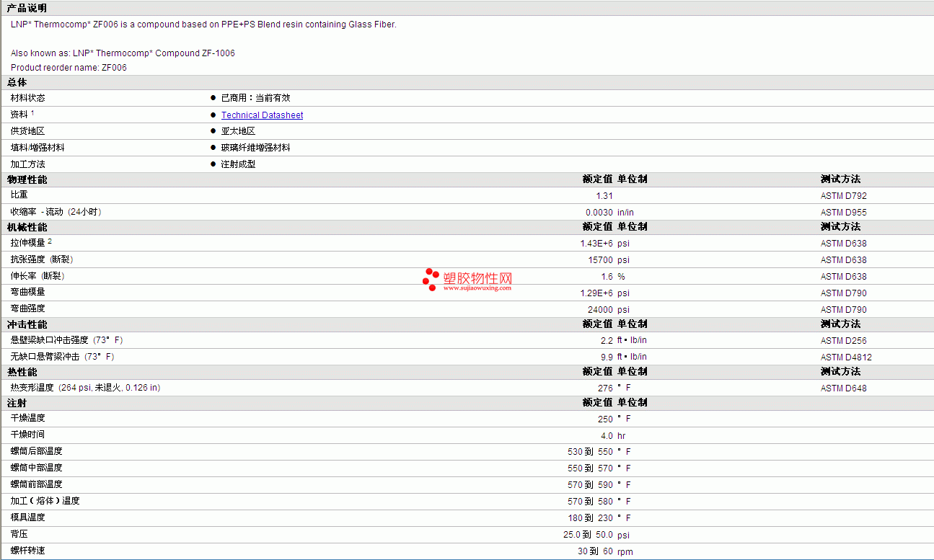Click the drying temperature value "250"
Image resolution: width=934 pixels, height=560 pixels.
(606, 419)
